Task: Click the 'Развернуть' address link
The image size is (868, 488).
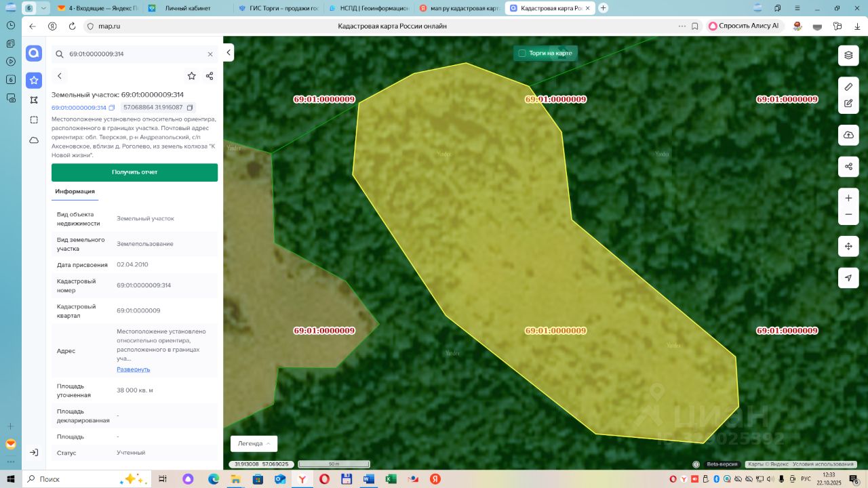Action: point(134,369)
